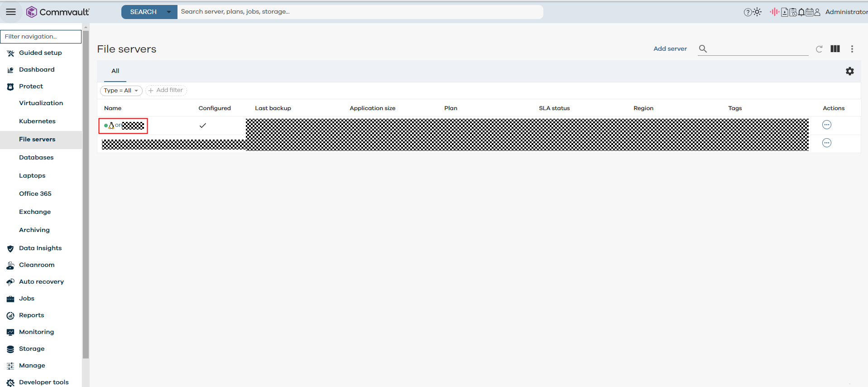Open the notifications bell icon

[x=801, y=12]
